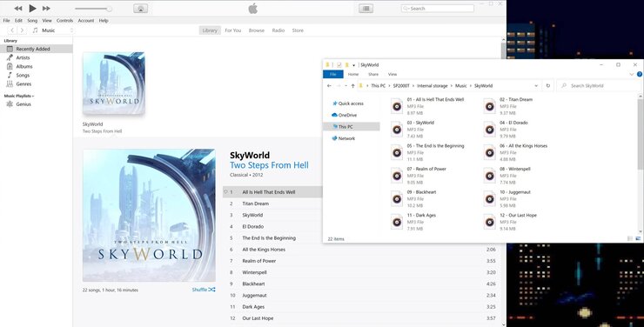Go up one folder in File Explorer
This screenshot has width=644, height=327.
click(x=352, y=86)
